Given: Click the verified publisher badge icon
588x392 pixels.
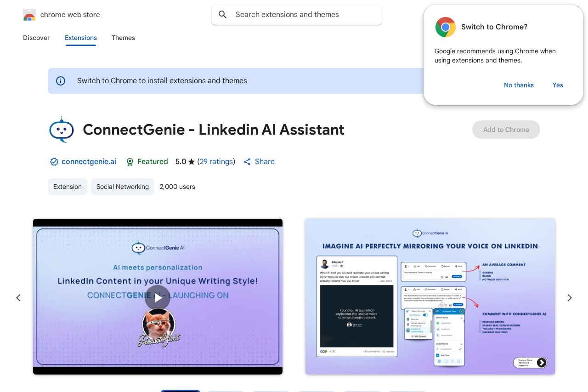Looking at the screenshot, I should pyautogui.click(x=54, y=162).
